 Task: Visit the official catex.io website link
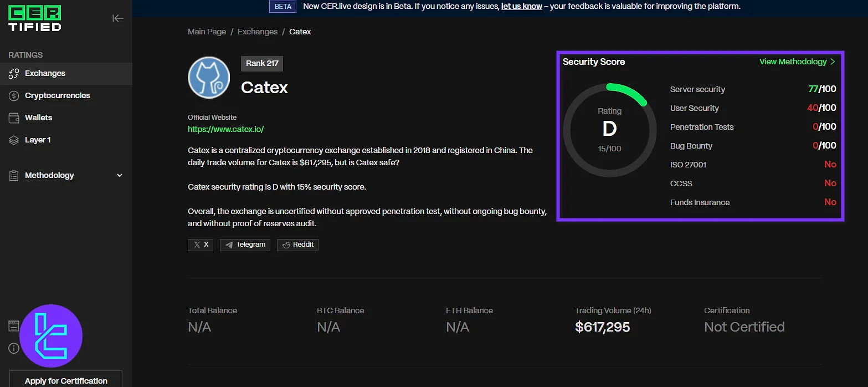coord(225,129)
